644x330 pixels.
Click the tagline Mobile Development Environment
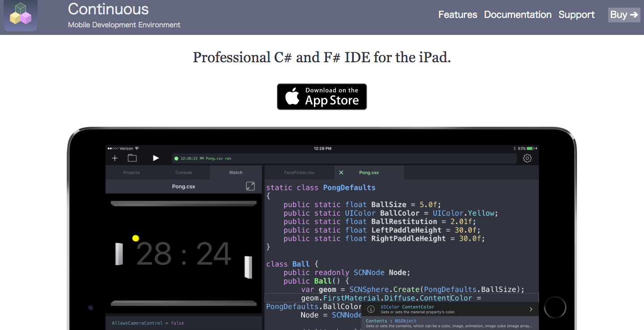(x=124, y=25)
